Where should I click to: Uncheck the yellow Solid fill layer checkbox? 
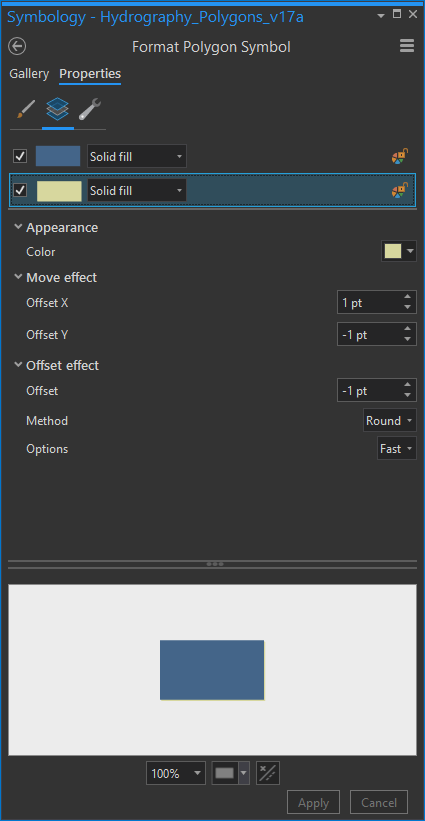[x=20, y=191]
